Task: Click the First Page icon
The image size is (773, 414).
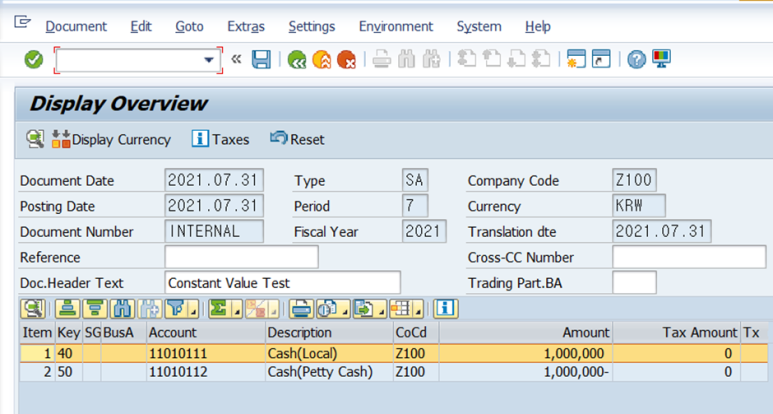Action: tap(466, 59)
